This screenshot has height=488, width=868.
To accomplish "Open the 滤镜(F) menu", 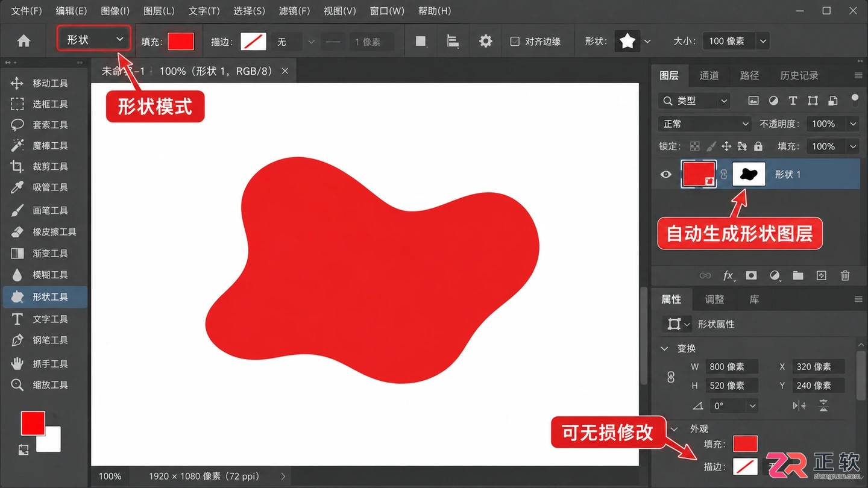I will coord(295,11).
